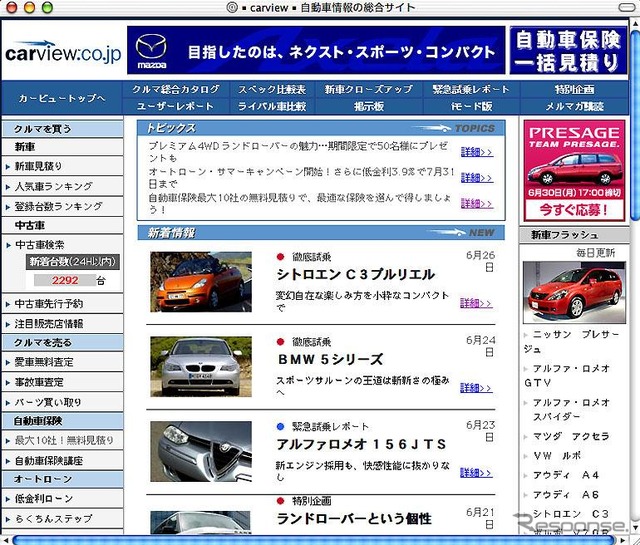Open 緊急試乗レポート nav item
640x545 pixels.
point(471,89)
